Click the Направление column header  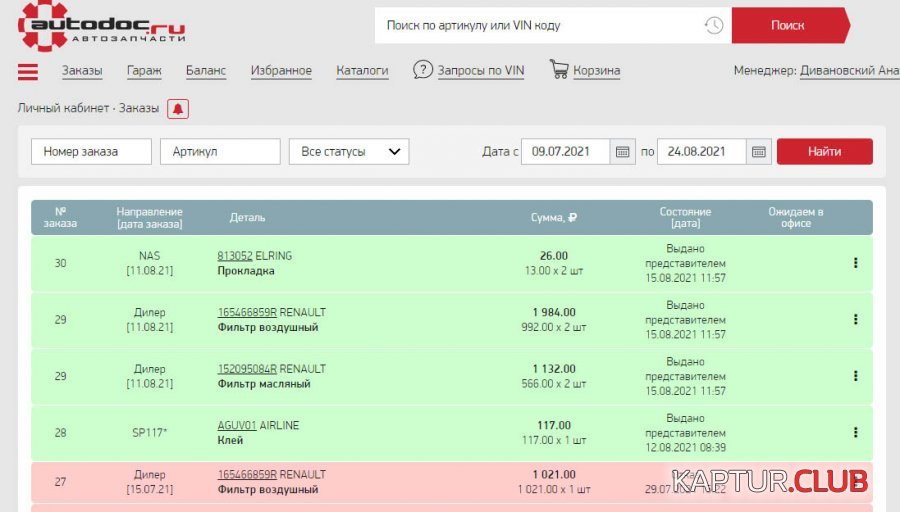[149, 218]
